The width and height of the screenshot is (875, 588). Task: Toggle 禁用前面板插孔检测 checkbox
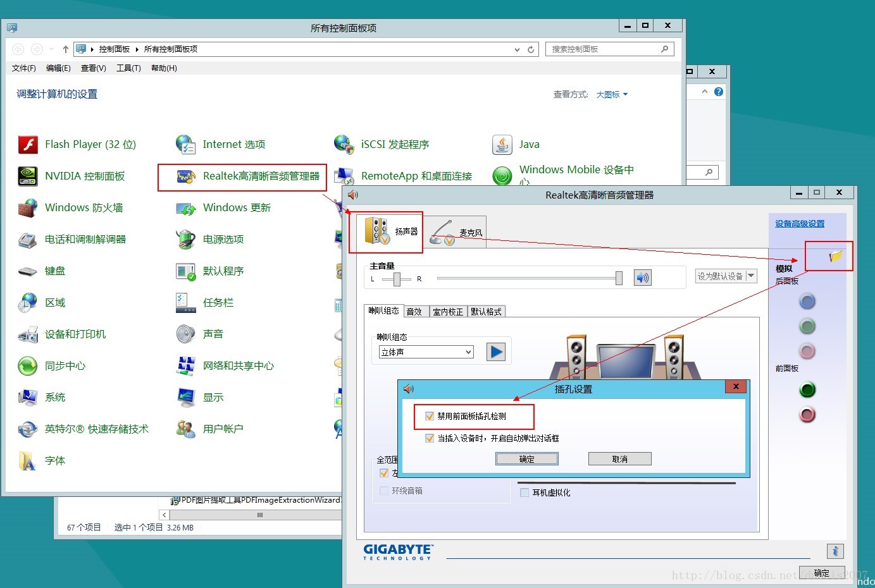tap(430, 416)
